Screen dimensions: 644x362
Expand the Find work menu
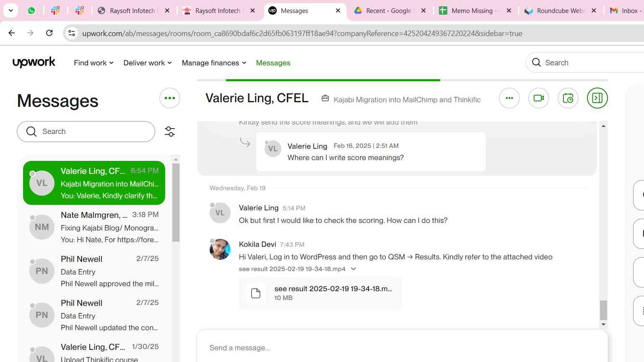pyautogui.click(x=93, y=63)
